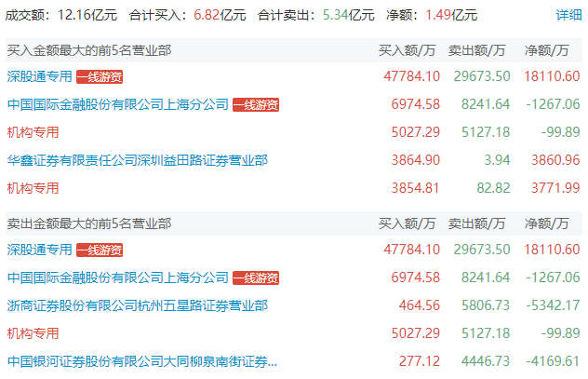Click 一线游资 badge beside 中国国际金融 in buyers table
The image size is (588, 379).
256,104
